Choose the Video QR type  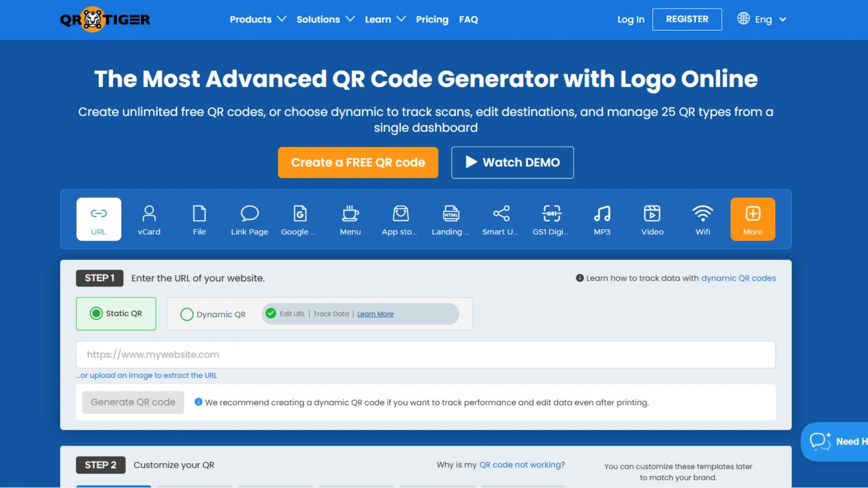(652, 219)
